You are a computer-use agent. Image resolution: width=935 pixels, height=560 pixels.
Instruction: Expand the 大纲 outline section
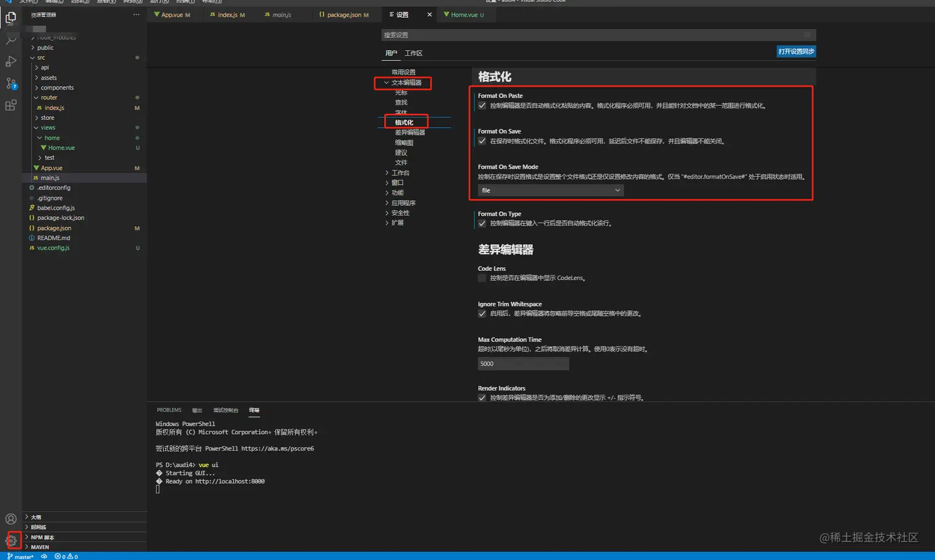[84, 517]
